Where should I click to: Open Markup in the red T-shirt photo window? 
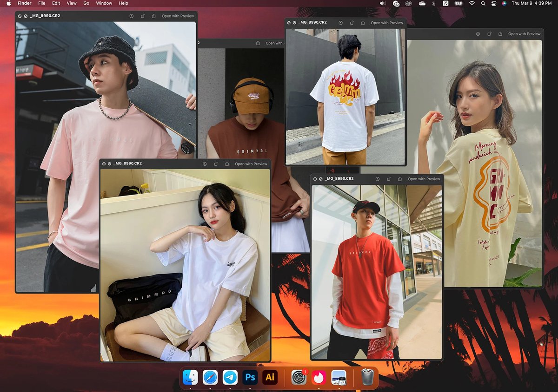[378, 179]
